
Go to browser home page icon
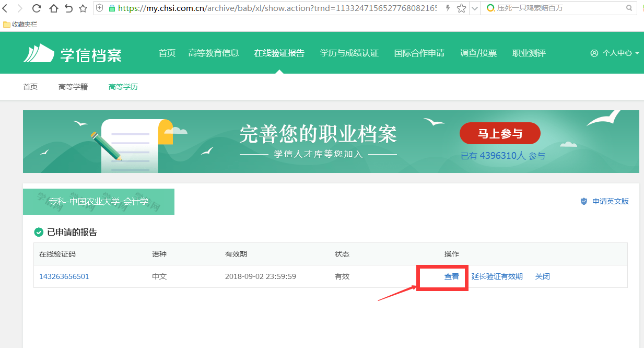[53, 8]
